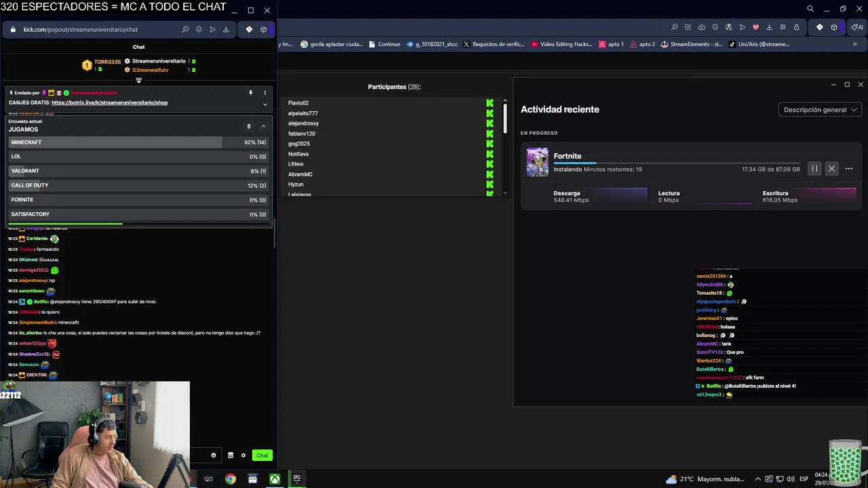Click the translate globe icon in toolbar
868x488 pixels.
click(728, 27)
